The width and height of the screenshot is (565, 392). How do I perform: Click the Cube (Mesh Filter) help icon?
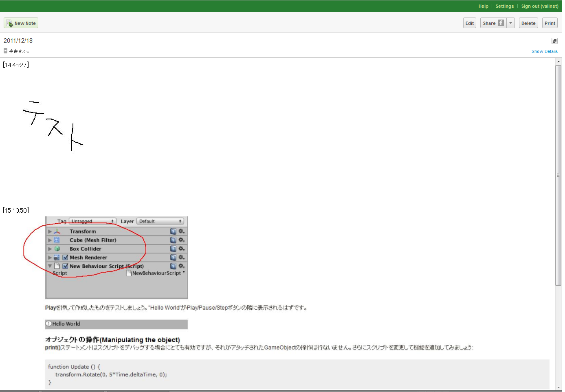point(173,240)
